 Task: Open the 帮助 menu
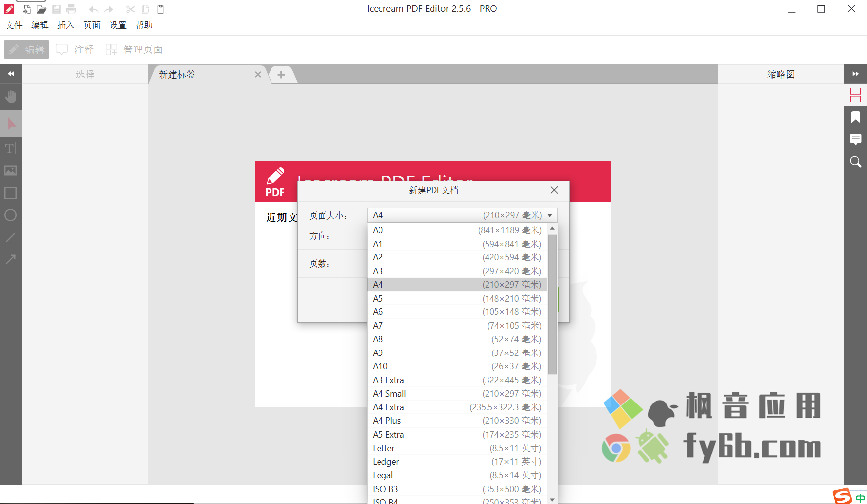pyautogui.click(x=144, y=25)
